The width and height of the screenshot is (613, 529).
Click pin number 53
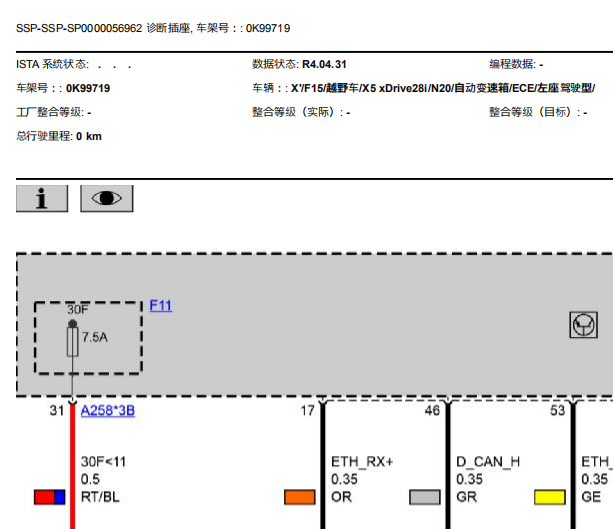[557, 411]
